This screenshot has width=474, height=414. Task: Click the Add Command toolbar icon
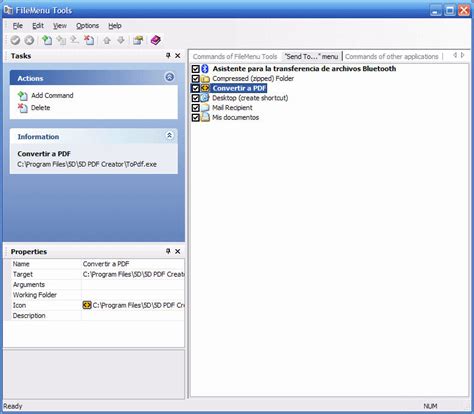[47, 40]
